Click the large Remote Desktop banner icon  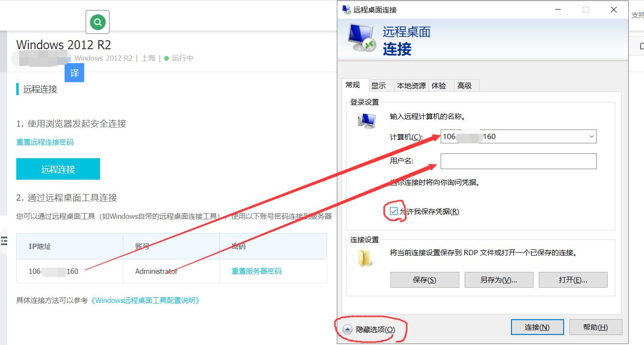coord(362,38)
